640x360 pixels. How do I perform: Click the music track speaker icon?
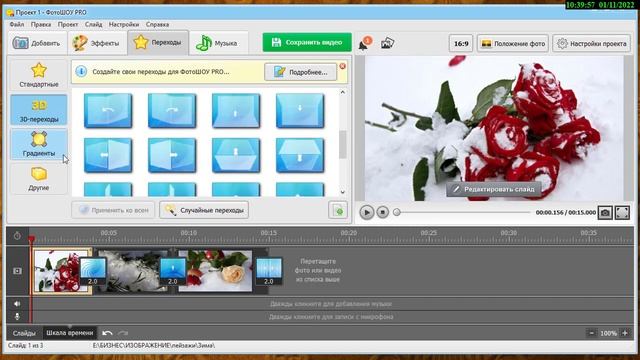(17, 304)
